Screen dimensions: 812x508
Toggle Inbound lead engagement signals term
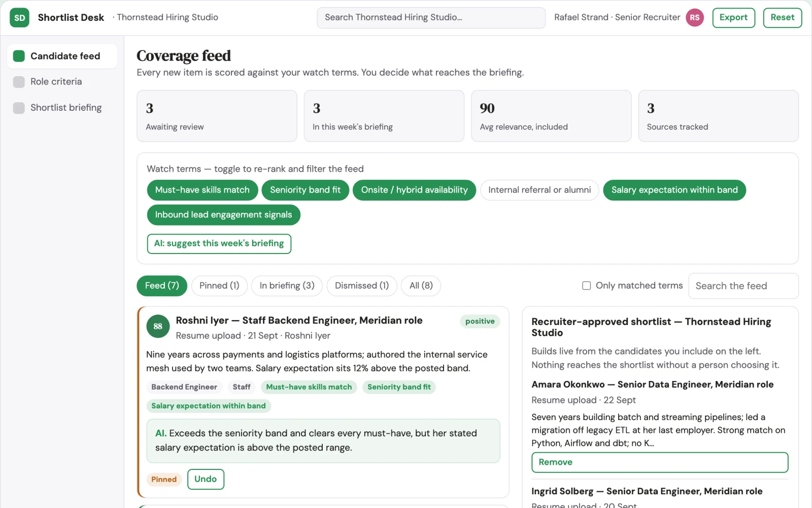[223, 215]
